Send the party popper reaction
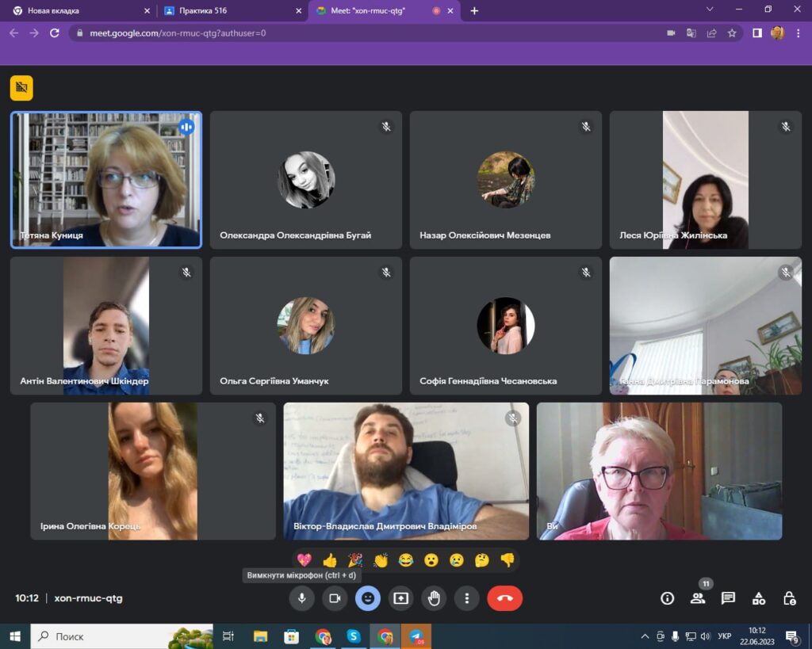 pyautogui.click(x=355, y=560)
